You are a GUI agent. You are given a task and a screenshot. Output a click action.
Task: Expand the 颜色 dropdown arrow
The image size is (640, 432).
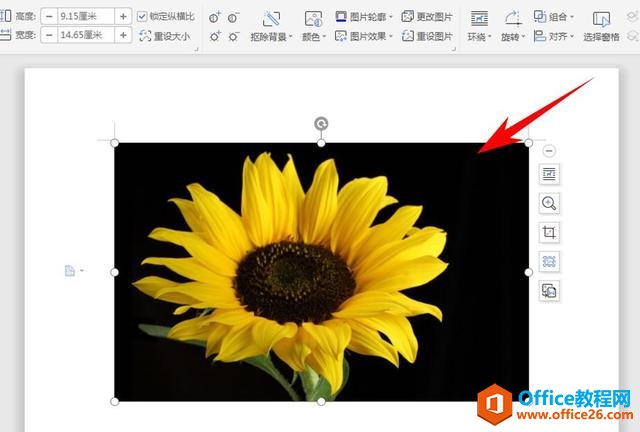click(324, 37)
